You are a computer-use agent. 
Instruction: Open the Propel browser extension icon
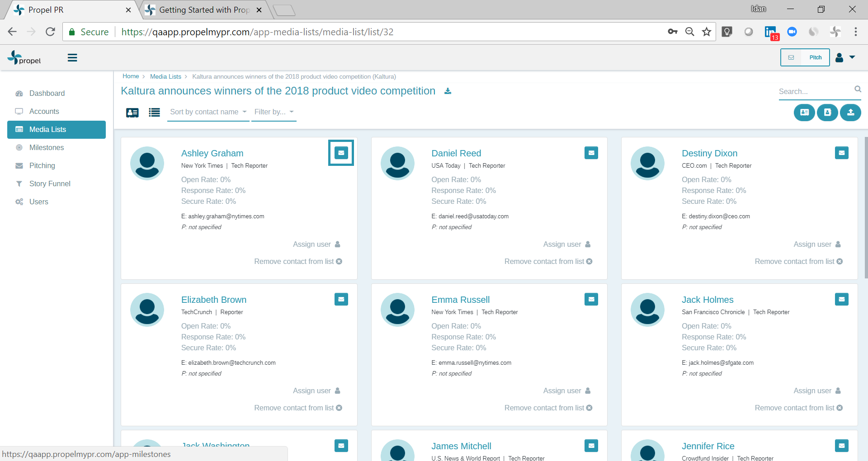[835, 32]
